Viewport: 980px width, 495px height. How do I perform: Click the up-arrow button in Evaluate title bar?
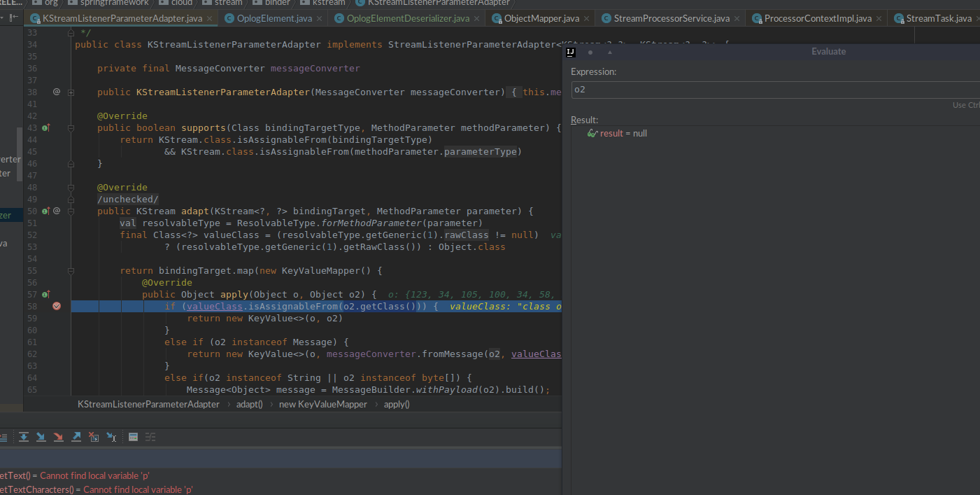(x=610, y=52)
